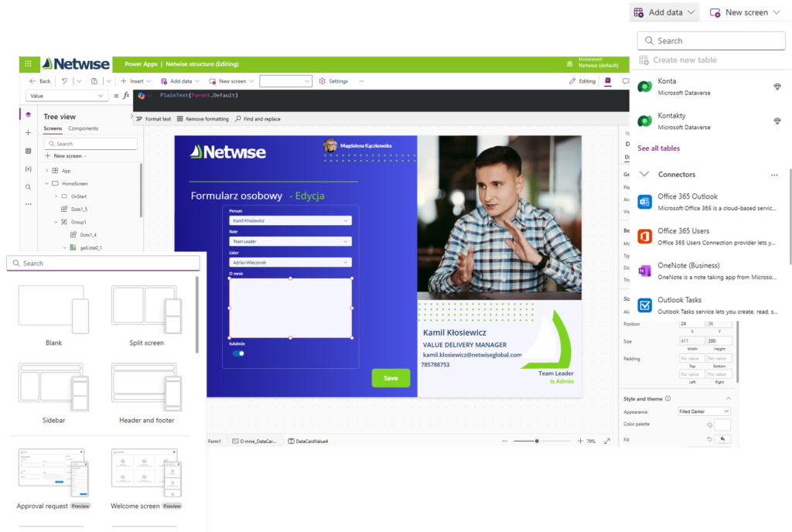Viewport: 792px width, 532px height.
Task: Click the undo icon in the toolbar
Action: pyautogui.click(x=64, y=80)
